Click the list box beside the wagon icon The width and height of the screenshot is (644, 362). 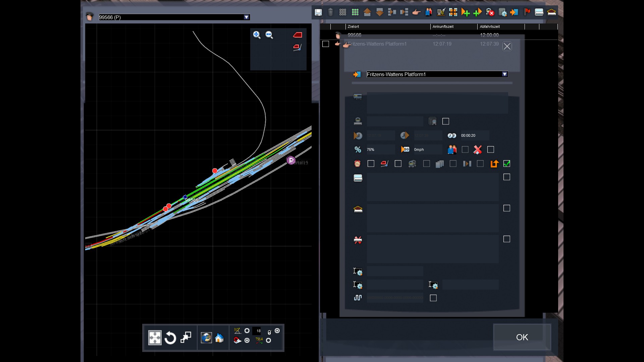[x=433, y=187]
